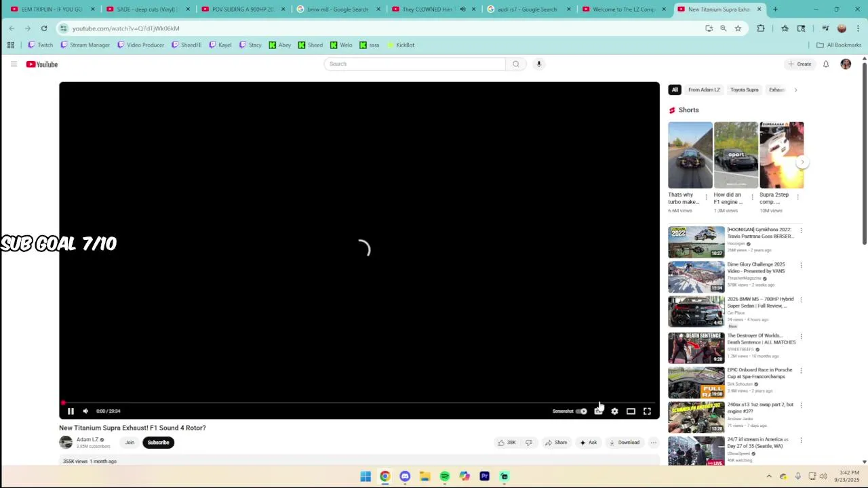Select the From Adam LZ chip

pyautogui.click(x=704, y=89)
